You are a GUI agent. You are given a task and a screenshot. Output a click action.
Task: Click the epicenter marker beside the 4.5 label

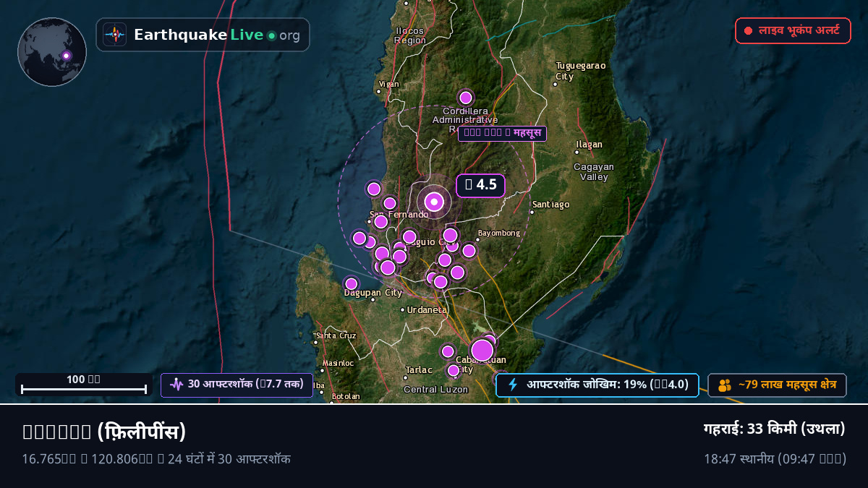434,202
